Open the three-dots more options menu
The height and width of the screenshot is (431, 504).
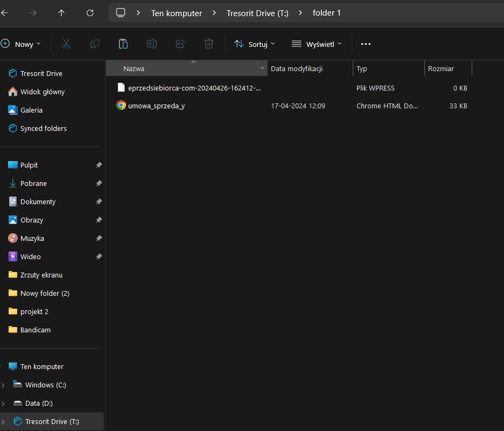(366, 44)
